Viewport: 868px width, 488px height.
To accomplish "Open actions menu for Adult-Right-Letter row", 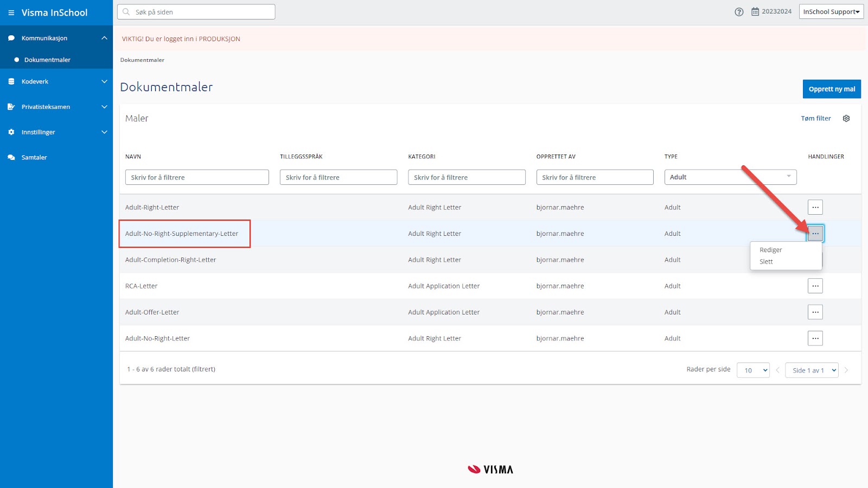I will (815, 207).
